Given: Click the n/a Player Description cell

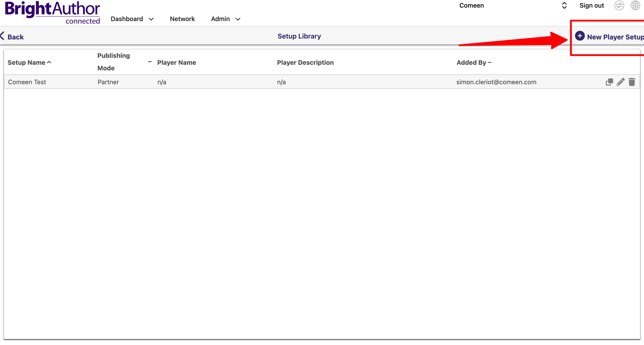Looking at the screenshot, I should (x=281, y=82).
